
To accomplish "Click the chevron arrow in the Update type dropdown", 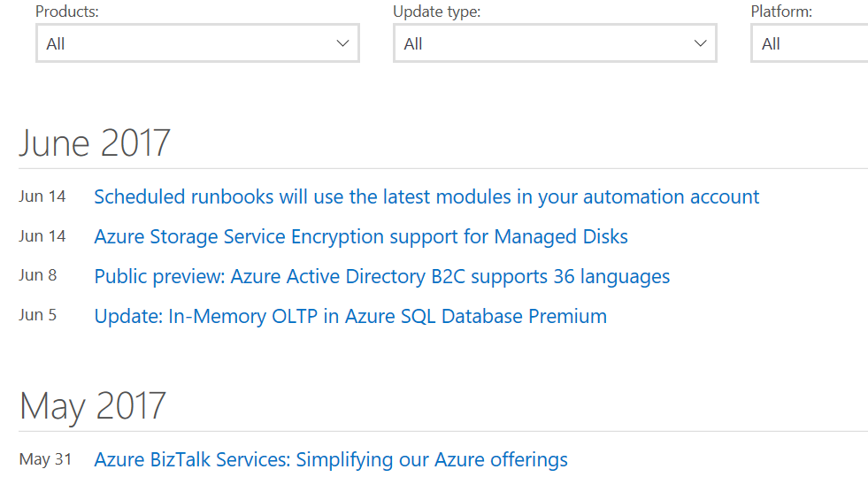I will (701, 43).
